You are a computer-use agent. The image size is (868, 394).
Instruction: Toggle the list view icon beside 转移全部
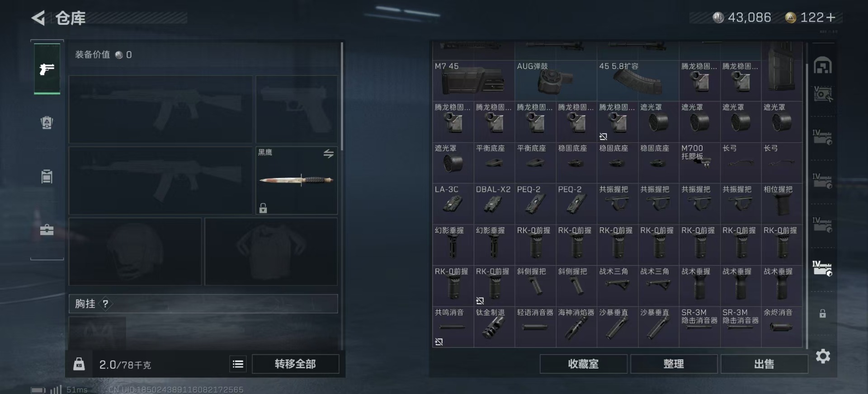coord(238,364)
